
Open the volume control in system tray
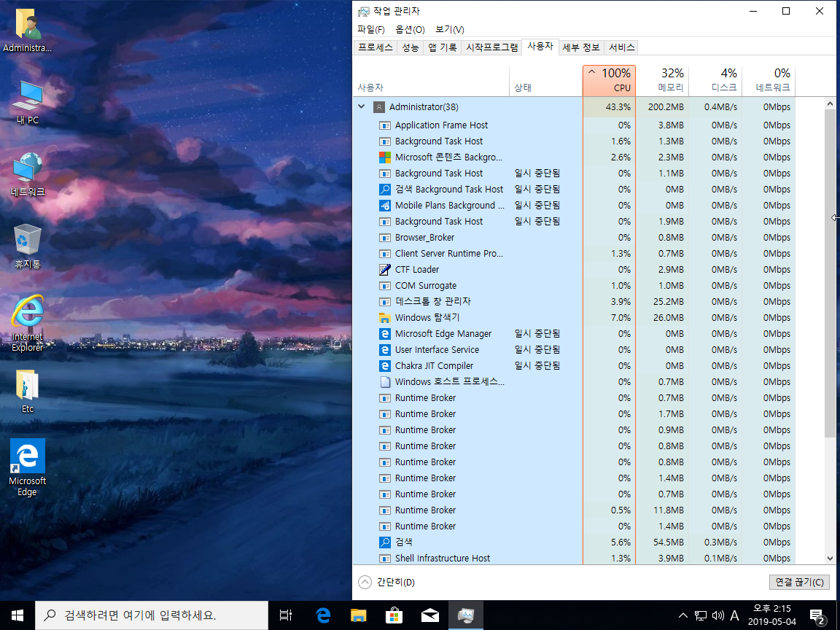pos(717,615)
